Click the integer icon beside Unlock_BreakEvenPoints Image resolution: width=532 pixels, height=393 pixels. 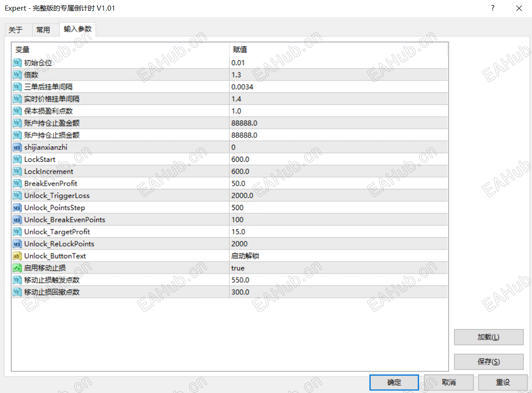[x=17, y=220]
